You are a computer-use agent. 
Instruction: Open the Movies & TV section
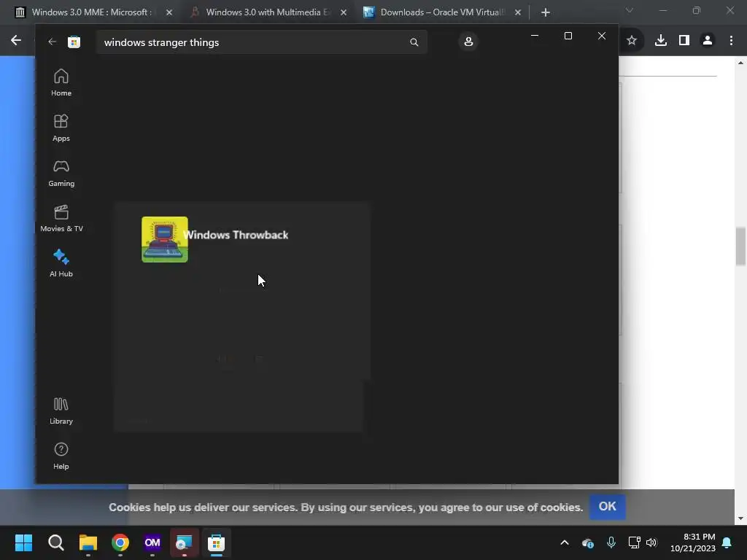point(61,218)
